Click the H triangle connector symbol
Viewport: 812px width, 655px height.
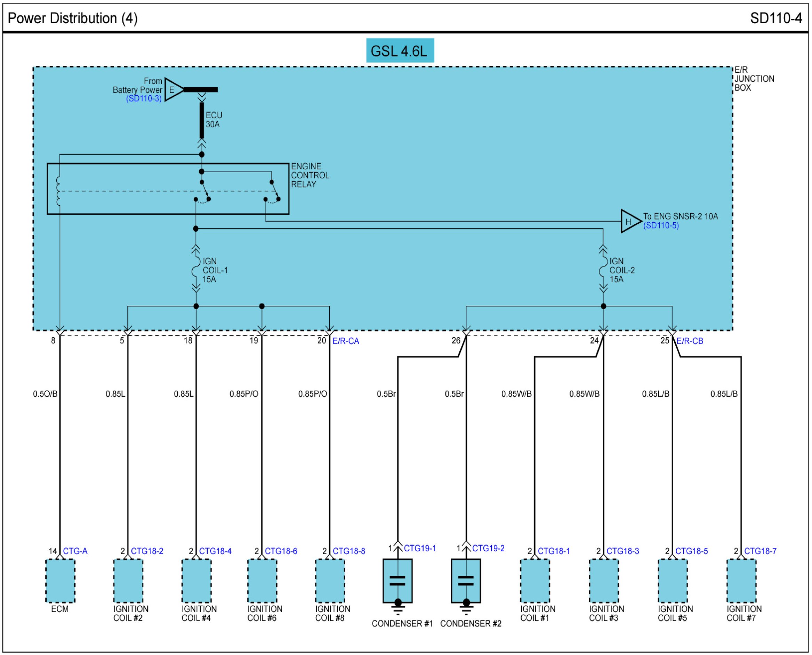(x=629, y=222)
